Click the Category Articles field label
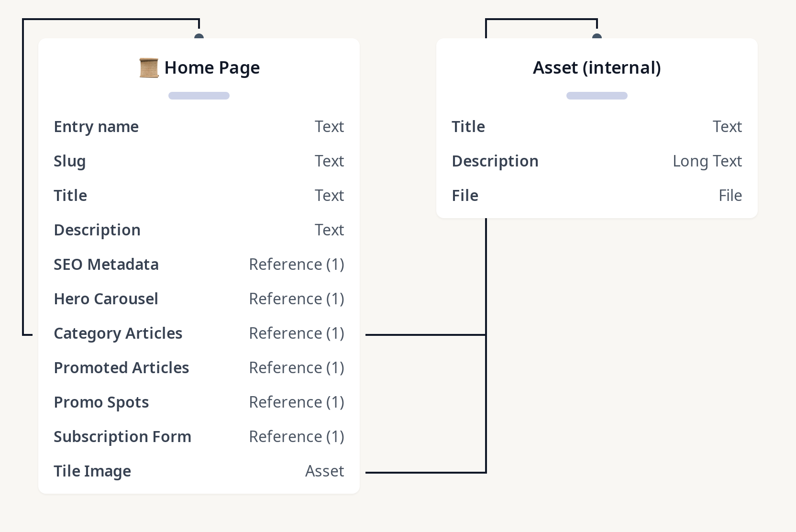This screenshot has height=532, width=796. point(118,333)
